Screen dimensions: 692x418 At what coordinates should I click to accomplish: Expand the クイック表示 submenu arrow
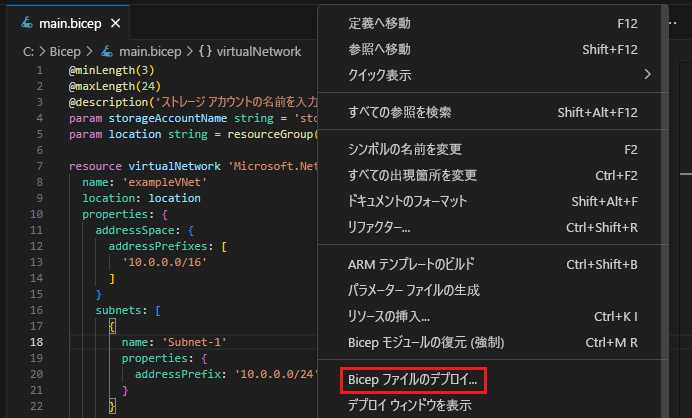[648, 74]
